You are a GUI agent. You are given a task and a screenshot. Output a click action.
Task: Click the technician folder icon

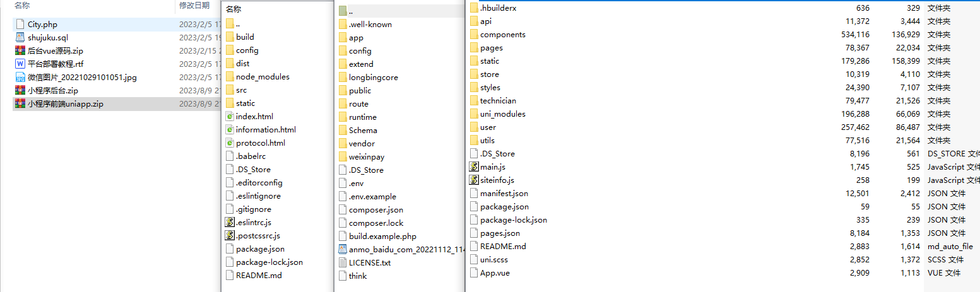click(x=474, y=101)
